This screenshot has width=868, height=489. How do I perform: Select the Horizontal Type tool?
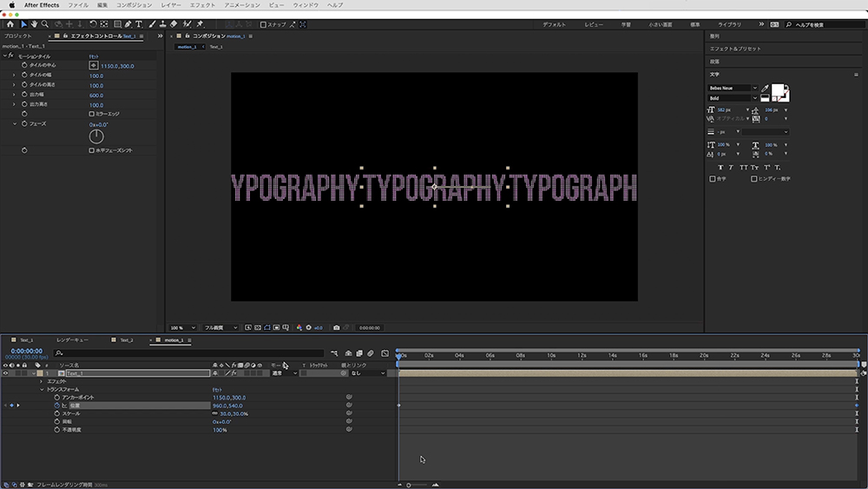(x=139, y=24)
